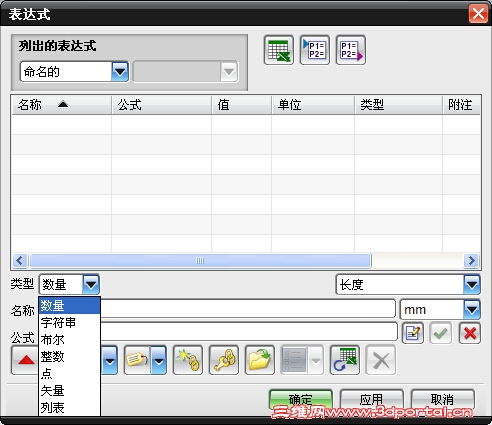This screenshot has width=492, height=425.
Task: Select 点 in type list
Action: (69, 374)
